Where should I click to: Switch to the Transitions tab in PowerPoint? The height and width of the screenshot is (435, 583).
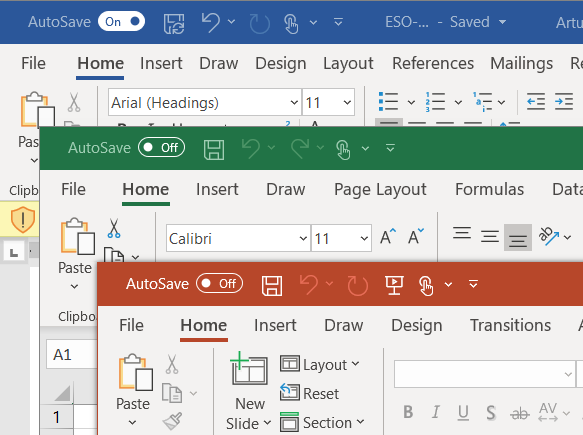coord(510,325)
